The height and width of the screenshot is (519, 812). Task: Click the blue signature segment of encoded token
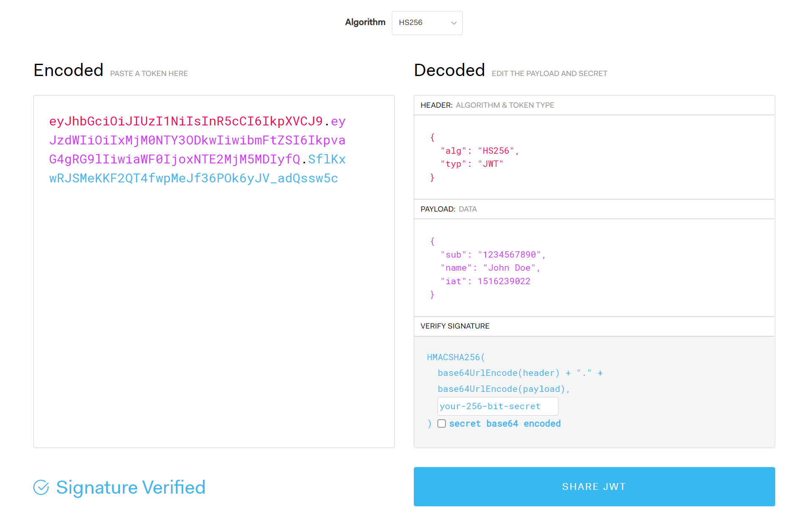(x=193, y=179)
